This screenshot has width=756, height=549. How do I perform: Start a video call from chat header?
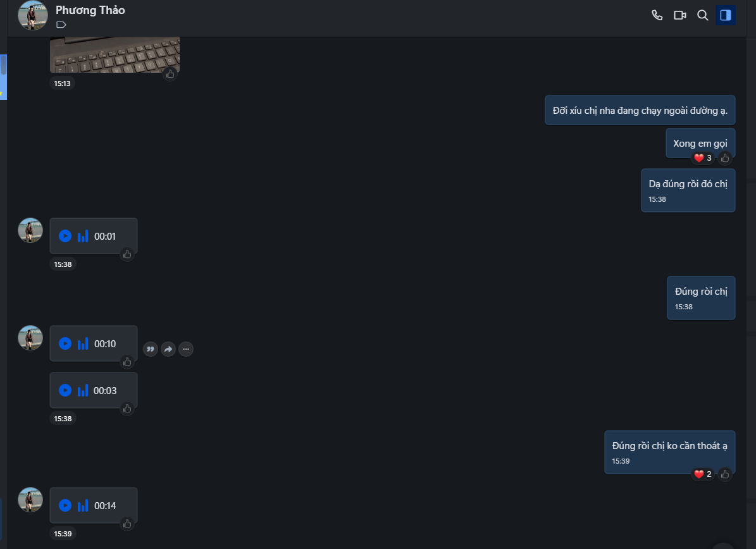click(x=680, y=15)
